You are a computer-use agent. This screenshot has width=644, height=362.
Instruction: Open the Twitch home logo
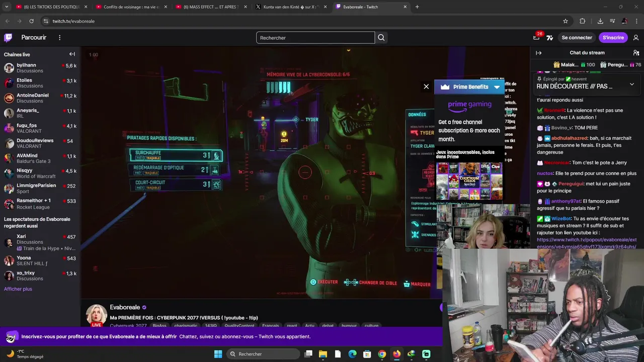coord(8,38)
